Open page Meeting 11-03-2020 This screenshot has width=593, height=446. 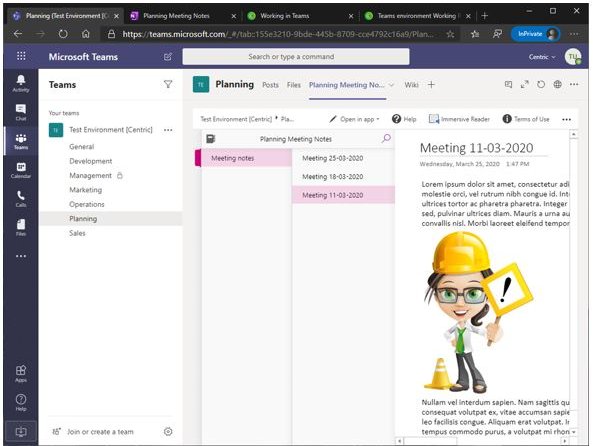click(343, 195)
